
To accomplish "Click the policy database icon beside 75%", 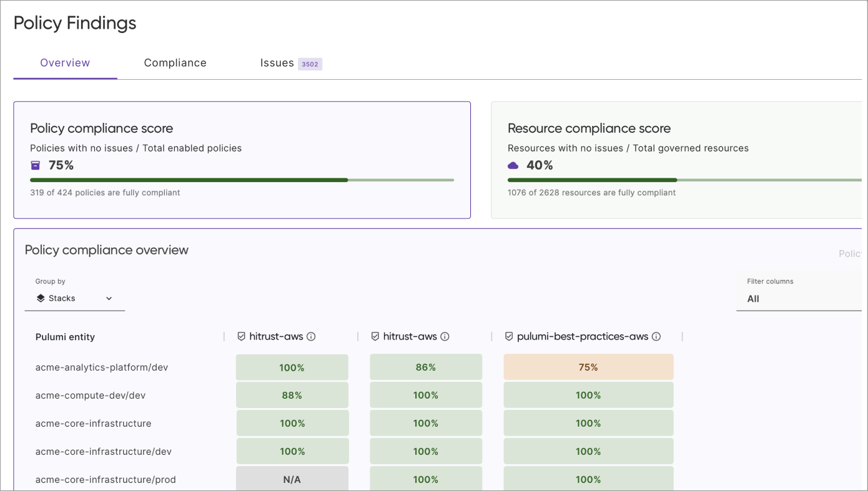I will point(35,165).
